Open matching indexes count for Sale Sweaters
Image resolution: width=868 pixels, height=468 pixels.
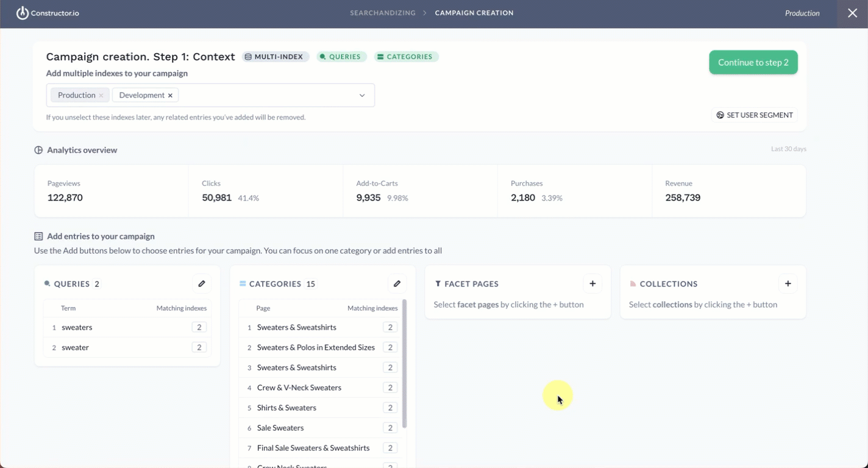[390, 428]
